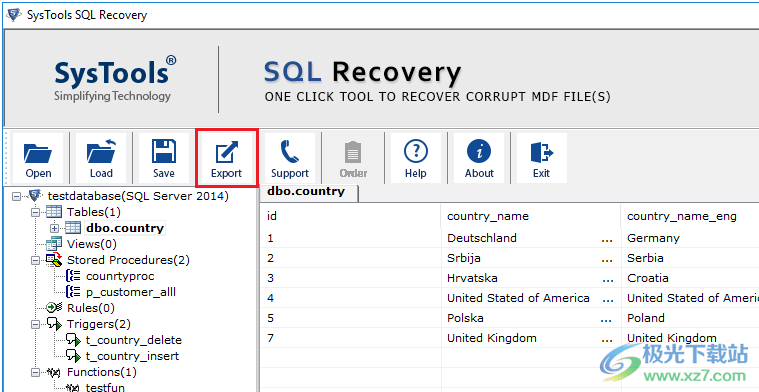Select the p_customer_alll stored procedure

[x=131, y=292]
